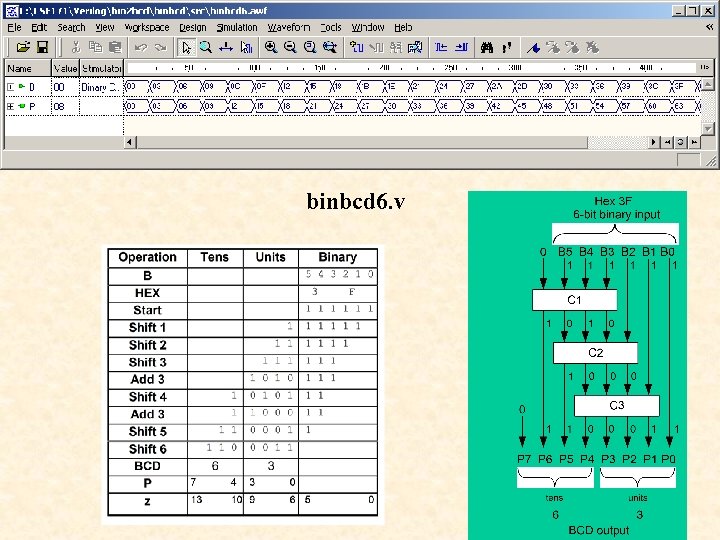Select the Zoom mode magnifier tool
The height and width of the screenshot is (540, 720).
click(x=206, y=47)
